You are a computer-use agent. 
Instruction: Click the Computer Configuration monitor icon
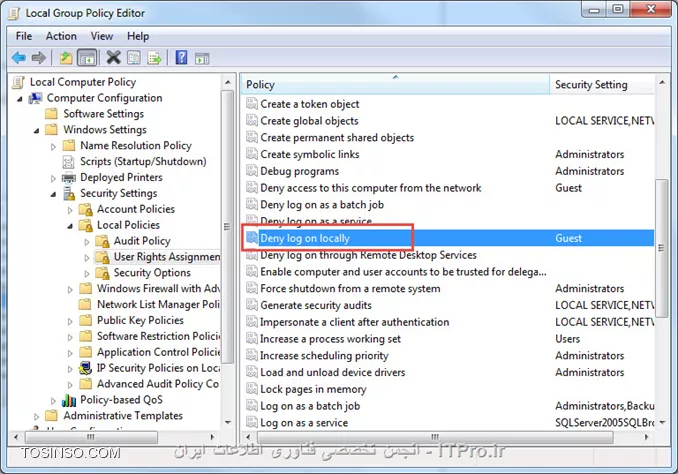pos(35,98)
